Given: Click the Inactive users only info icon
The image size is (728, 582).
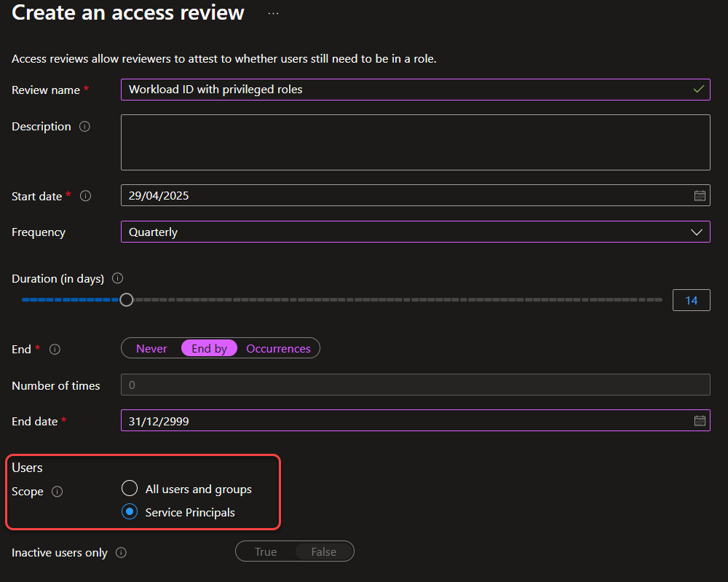Looking at the screenshot, I should (121, 552).
